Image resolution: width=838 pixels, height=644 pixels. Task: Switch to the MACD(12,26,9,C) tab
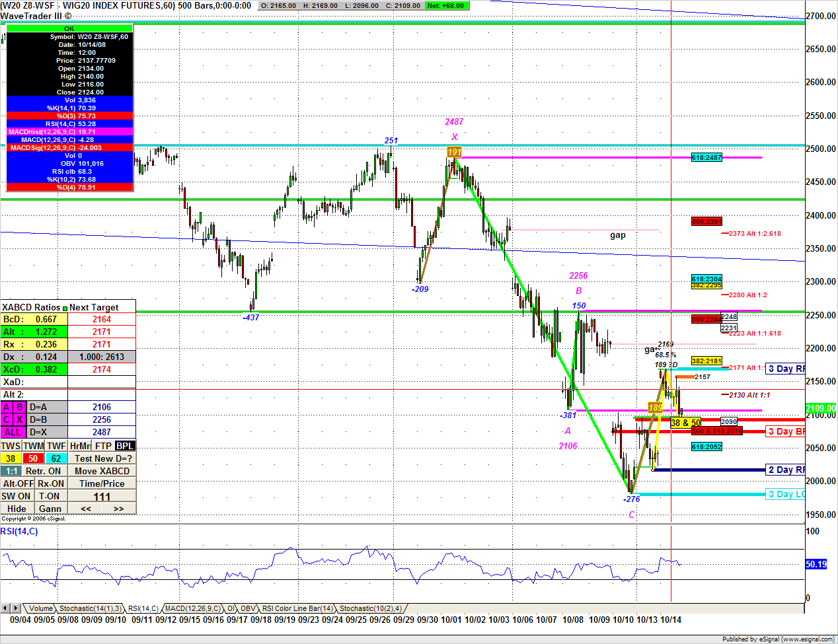click(x=192, y=608)
